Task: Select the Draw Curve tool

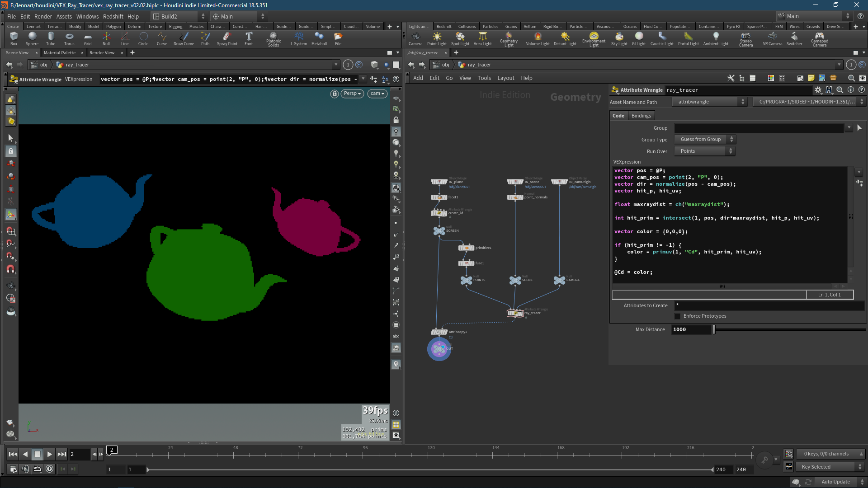Action: pos(184,39)
